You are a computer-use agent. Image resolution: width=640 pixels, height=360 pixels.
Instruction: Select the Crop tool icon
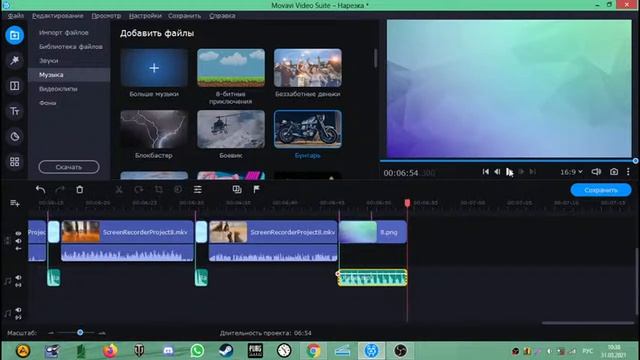[158, 189]
